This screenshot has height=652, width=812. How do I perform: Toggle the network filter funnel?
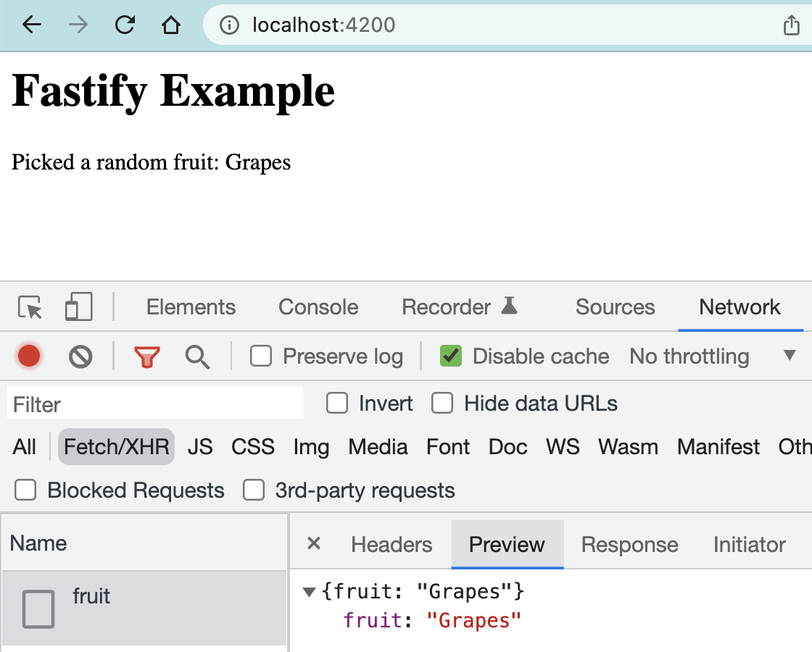147,357
